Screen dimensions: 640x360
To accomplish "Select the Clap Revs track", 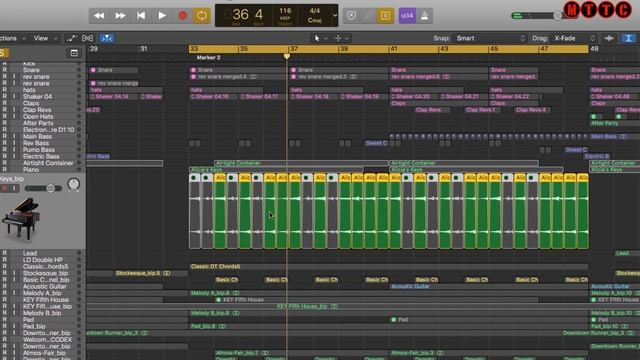I will [37, 110].
